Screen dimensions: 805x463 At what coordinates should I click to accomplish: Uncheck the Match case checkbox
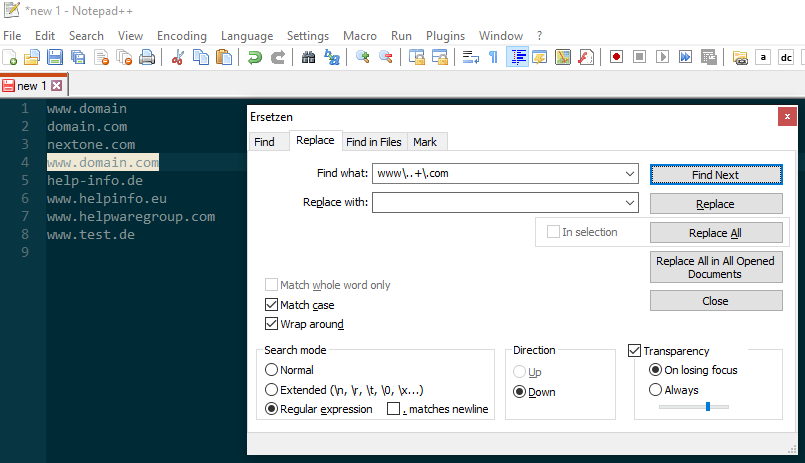tap(271, 305)
